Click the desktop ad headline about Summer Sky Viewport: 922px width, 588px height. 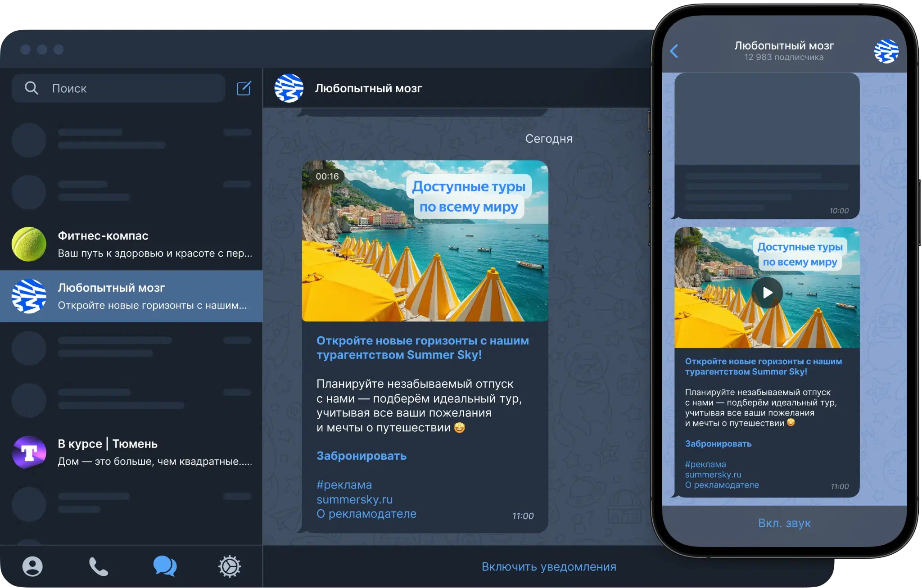(423, 348)
